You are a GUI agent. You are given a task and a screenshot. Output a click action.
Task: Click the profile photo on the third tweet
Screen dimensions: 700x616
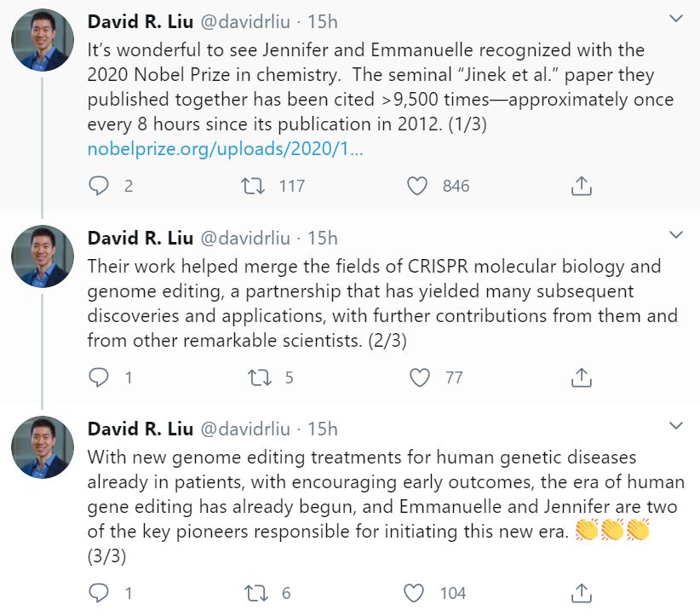[x=41, y=446]
